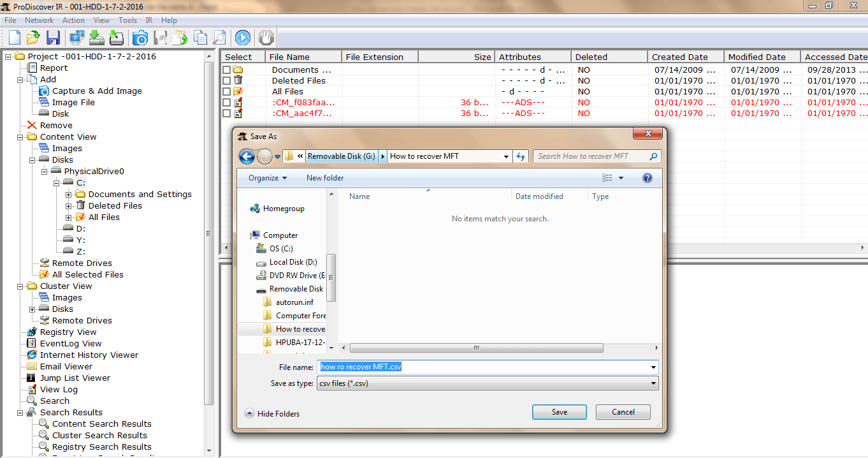Click the search magnifier in Save As search box

click(x=653, y=156)
